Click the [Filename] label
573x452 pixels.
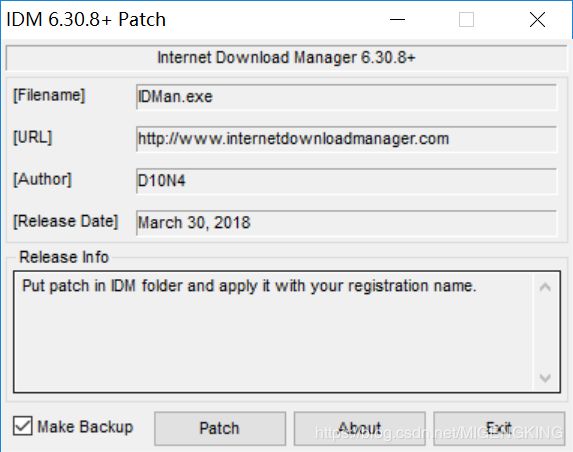click(49, 96)
